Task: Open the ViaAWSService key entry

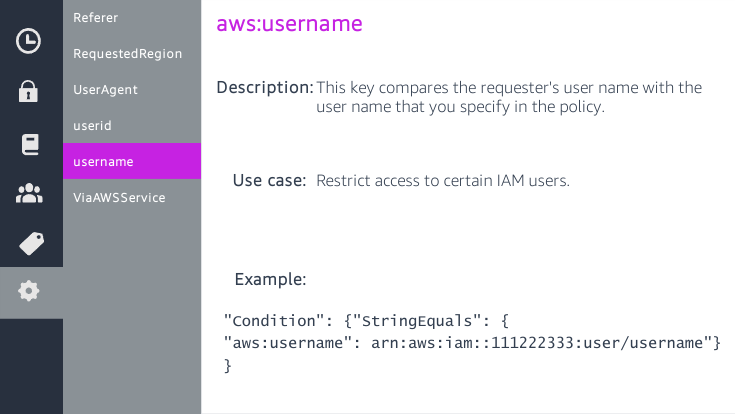Action: 119,197
